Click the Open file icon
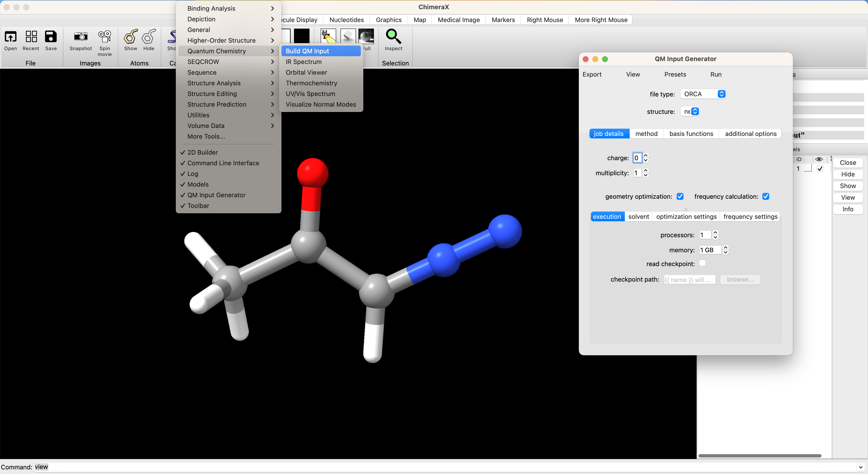This screenshot has height=474, width=868. click(x=10, y=37)
